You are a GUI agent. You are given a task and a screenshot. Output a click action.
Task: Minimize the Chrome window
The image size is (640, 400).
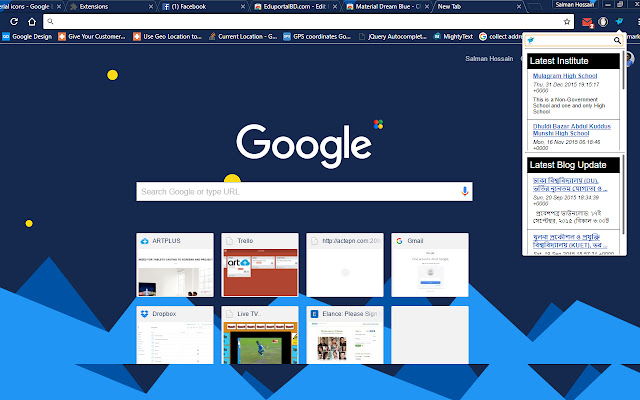(608, 4)
